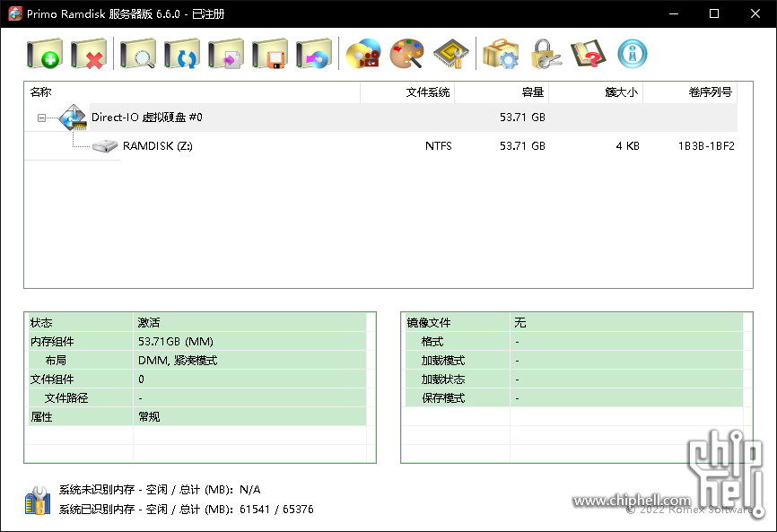777x532 pixels.
Task: Select the RAMDISK (Z:) volume row
Action: 380,146
